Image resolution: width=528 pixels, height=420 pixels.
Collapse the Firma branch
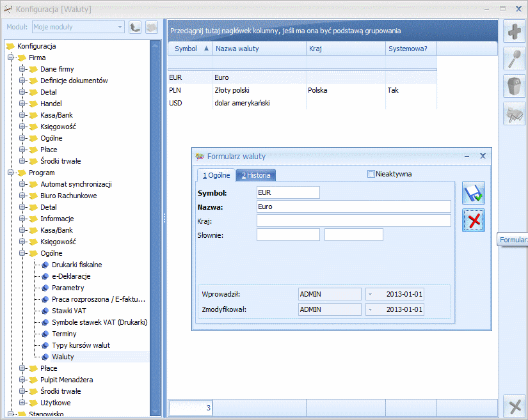[x=10, y=58]
